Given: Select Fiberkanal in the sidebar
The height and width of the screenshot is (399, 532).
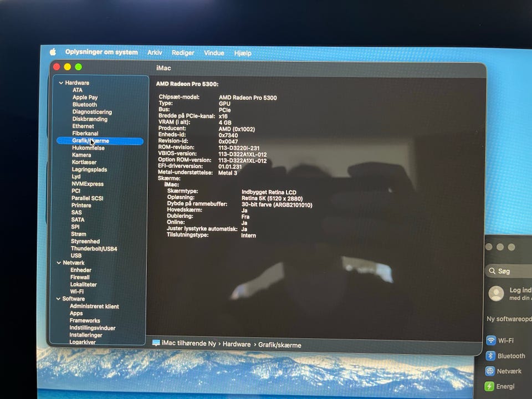Looking at the screenshot, I should pyautogui.click(x=85, y=134).
